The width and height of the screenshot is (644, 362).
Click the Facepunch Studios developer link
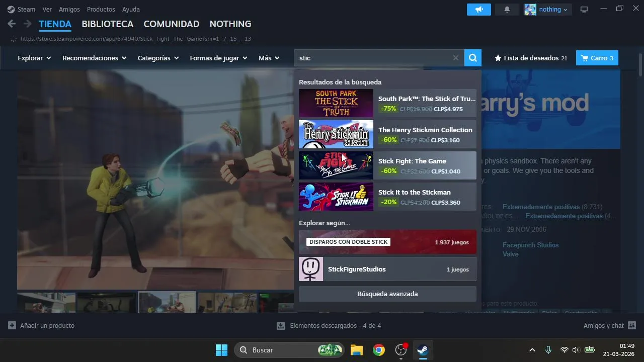[x=530, y=245]
